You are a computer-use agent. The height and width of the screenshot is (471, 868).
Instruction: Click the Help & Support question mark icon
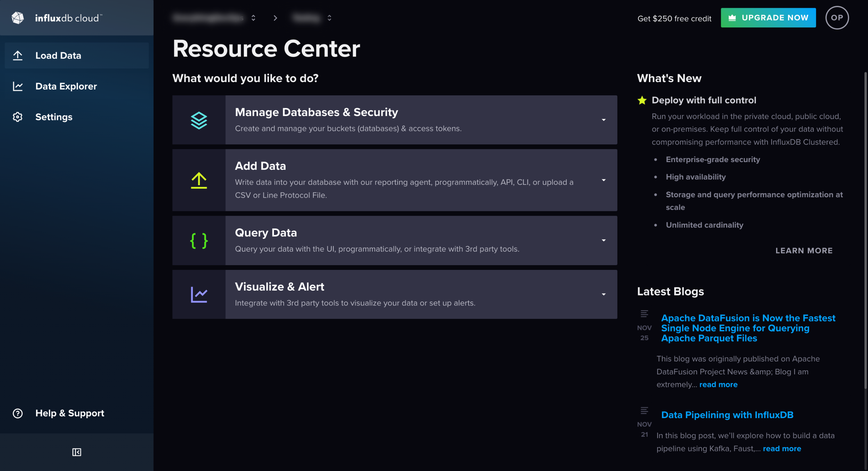pyautogui.click(x=18, y=413)
